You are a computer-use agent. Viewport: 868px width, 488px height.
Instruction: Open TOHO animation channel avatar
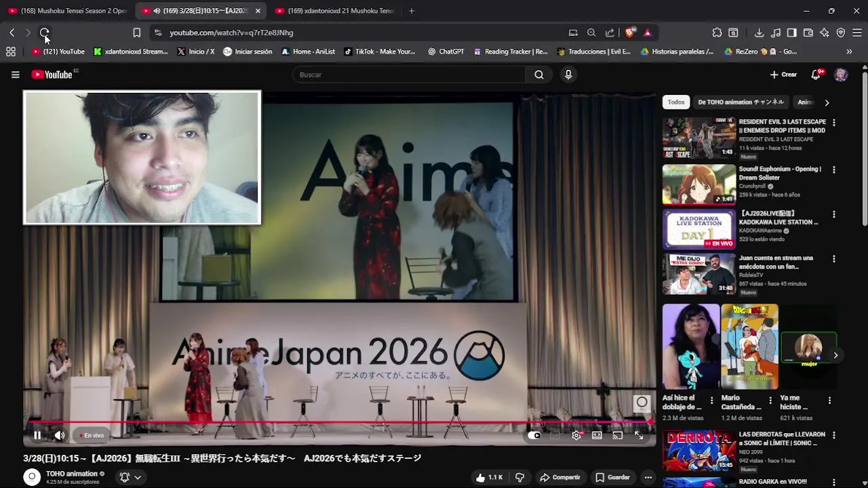coord(32,477)
